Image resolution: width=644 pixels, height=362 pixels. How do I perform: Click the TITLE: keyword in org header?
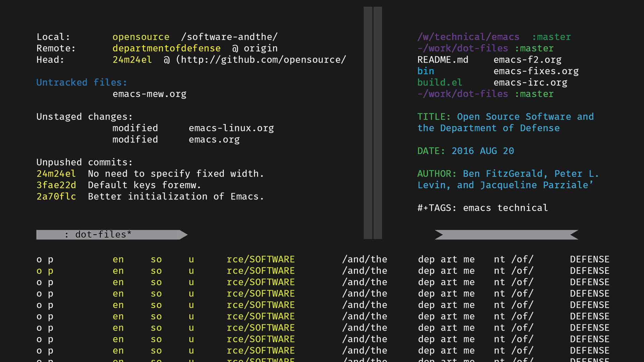tap(434, 117)
